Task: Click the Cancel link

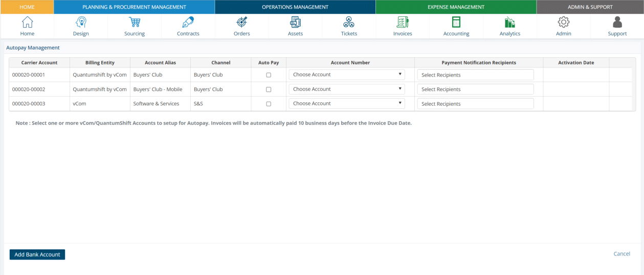Action: click(x=621, y=254)
